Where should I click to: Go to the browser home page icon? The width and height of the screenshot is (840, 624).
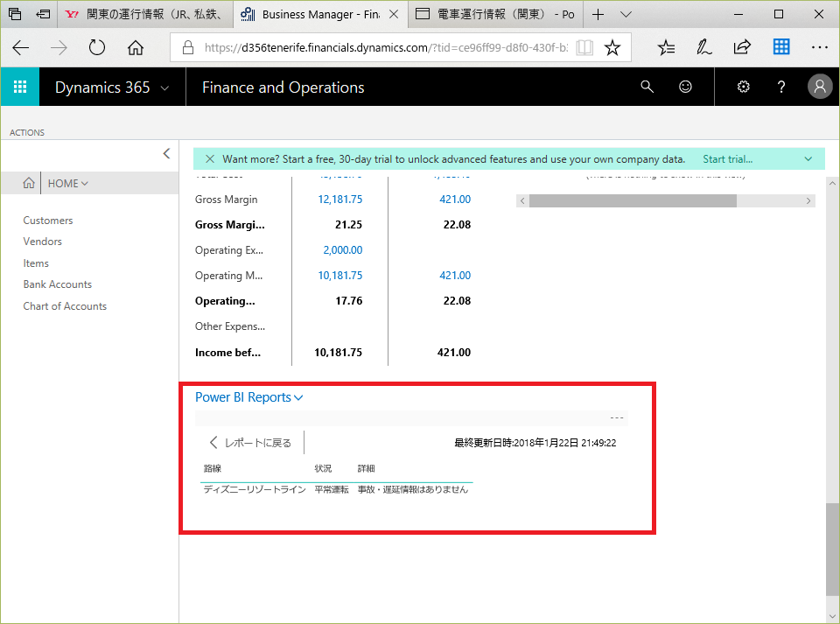coord(136,47)
